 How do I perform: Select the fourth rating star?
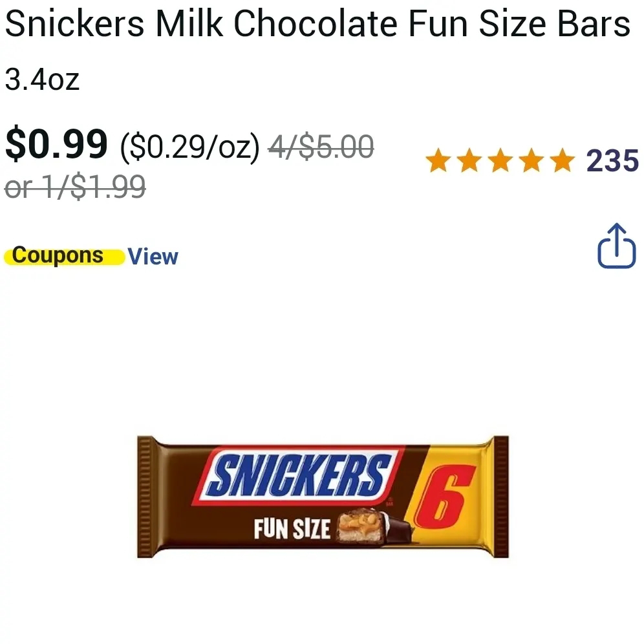tap(531, 160)
